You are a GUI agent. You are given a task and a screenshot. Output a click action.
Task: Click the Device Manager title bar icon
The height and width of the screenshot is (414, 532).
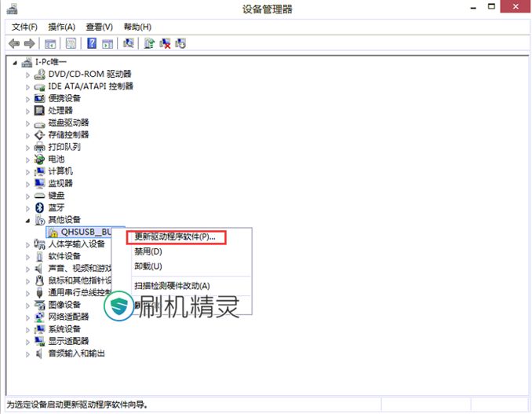tap(12, 9)
